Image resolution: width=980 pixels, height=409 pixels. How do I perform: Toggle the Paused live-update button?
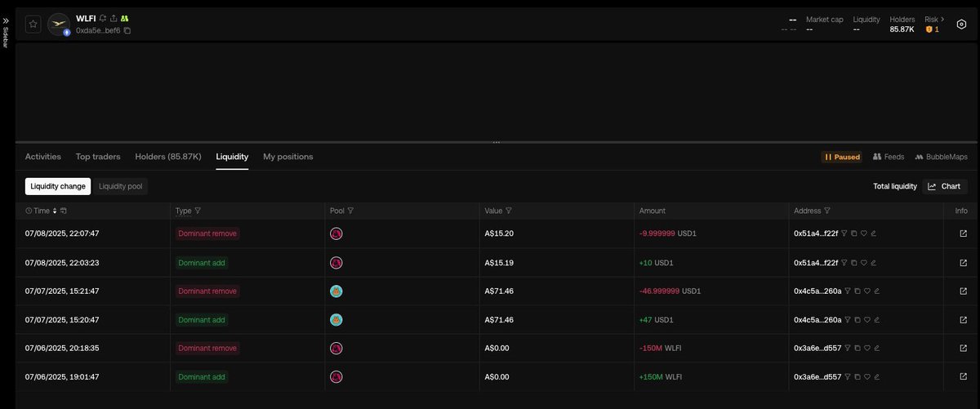pos(842,157)
